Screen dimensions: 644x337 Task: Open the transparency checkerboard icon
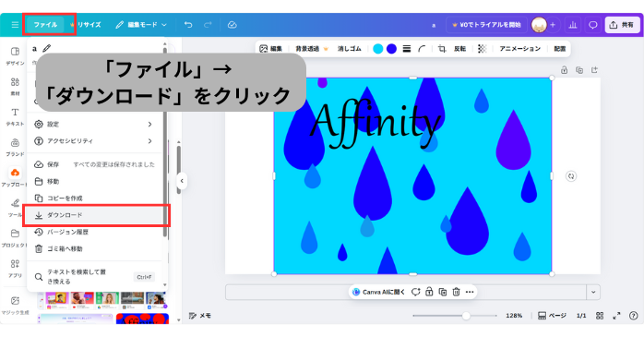(483, 49)
